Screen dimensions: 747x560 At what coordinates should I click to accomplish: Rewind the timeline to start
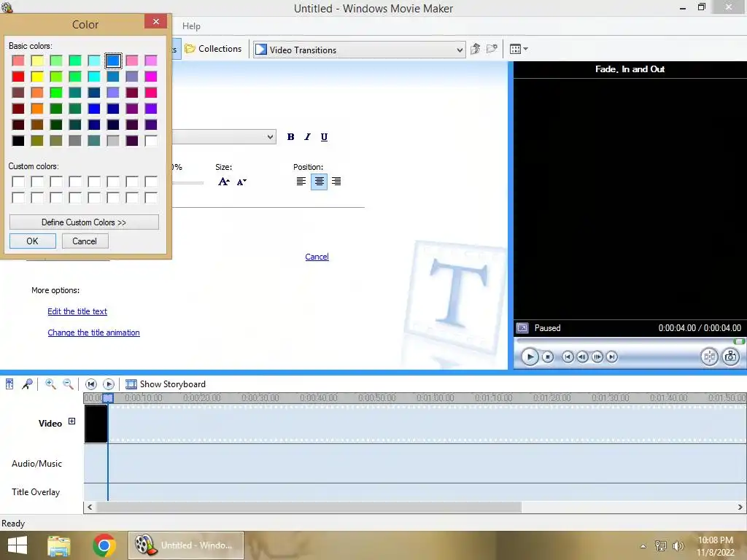coord(91,384)
